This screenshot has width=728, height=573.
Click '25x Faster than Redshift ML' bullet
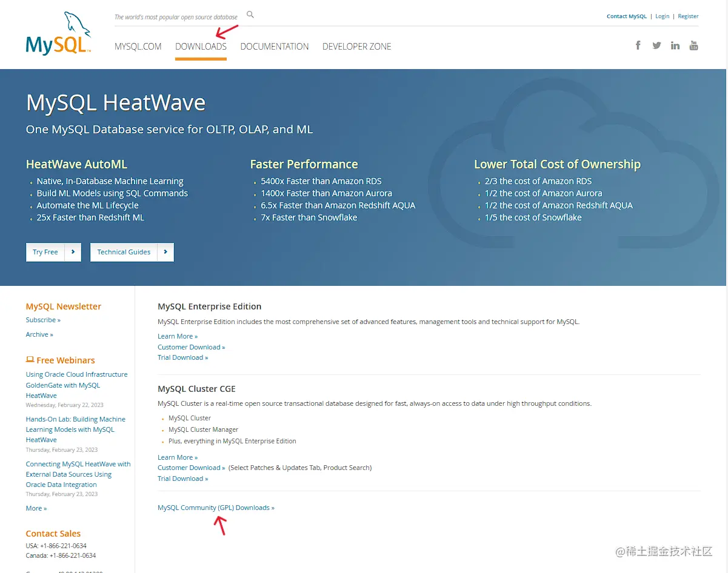[90, 217]
